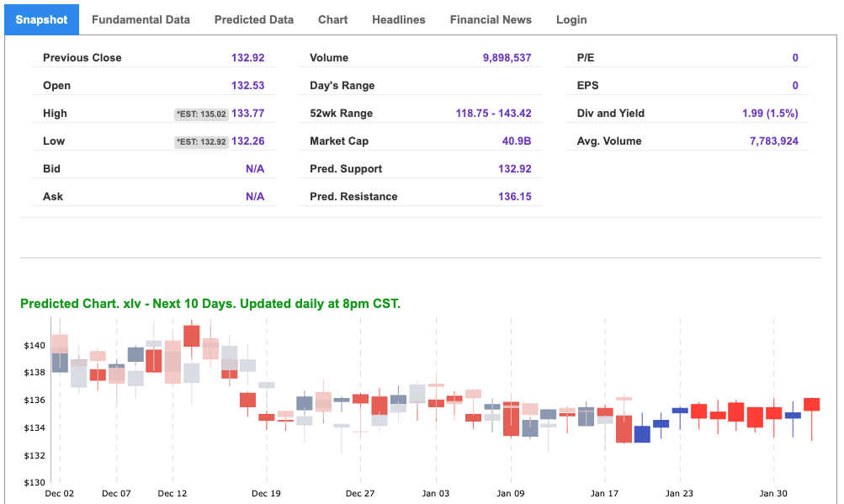Select the Open value 132.53

(x=247, y=86)
